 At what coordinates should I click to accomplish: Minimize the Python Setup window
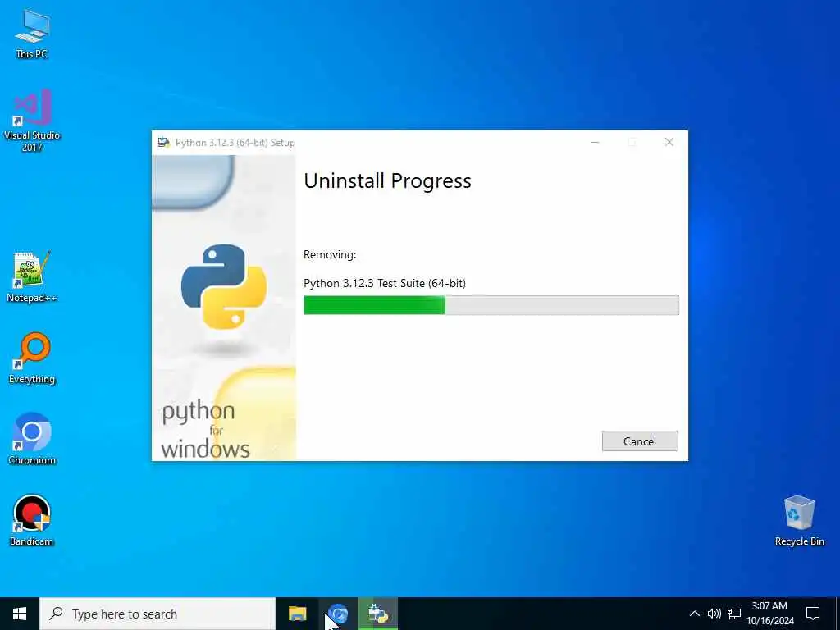pos(595,143)
